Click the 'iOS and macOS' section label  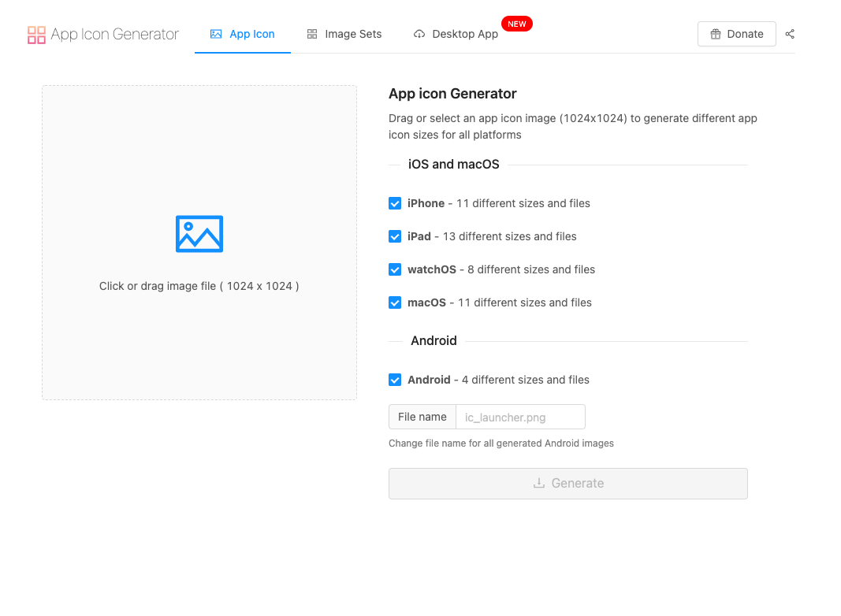(454, 165)
